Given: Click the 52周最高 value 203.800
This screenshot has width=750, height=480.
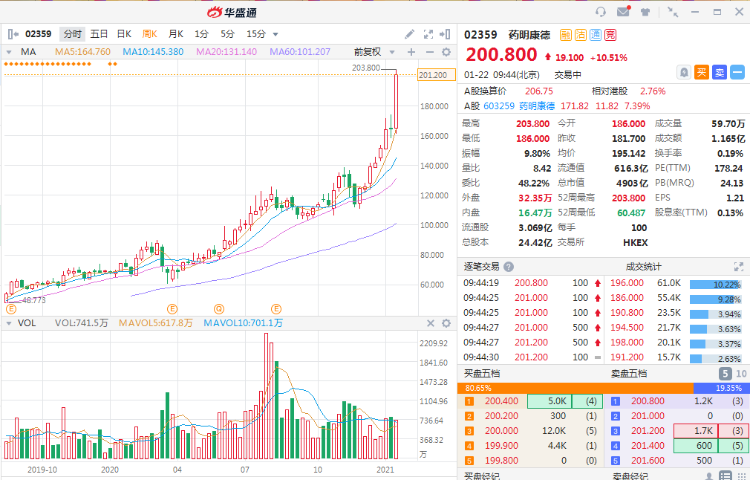Looking at the screenshot, I should [629, 198].
